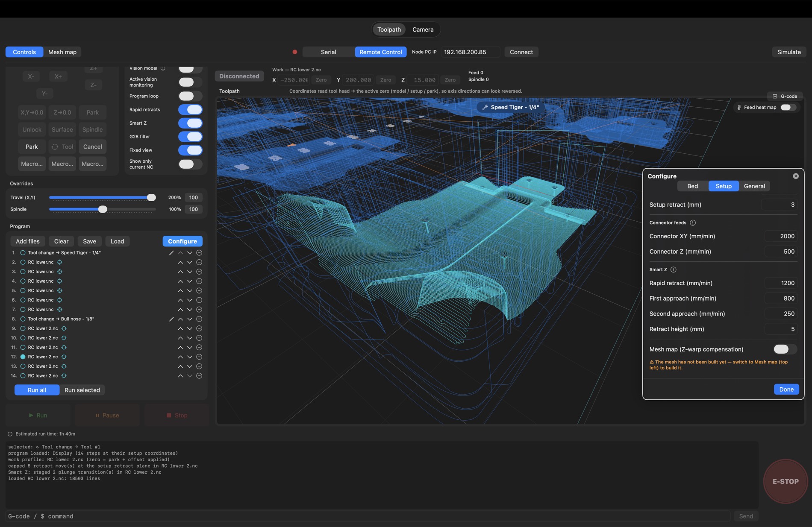Click the Cancel button in controls
Screen dimensions: 812x527
[92, 146]
